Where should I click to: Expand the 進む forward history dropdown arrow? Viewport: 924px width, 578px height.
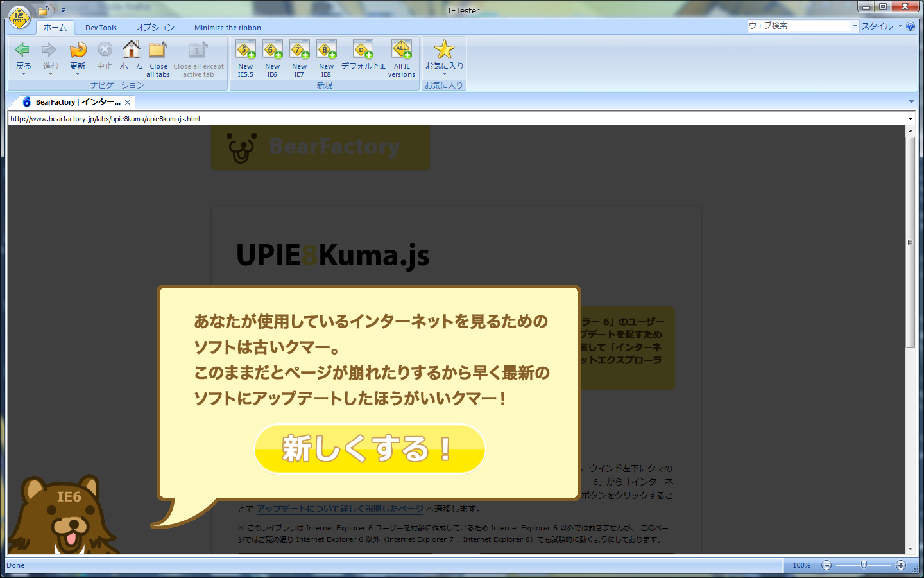click(x=50, y=74)
